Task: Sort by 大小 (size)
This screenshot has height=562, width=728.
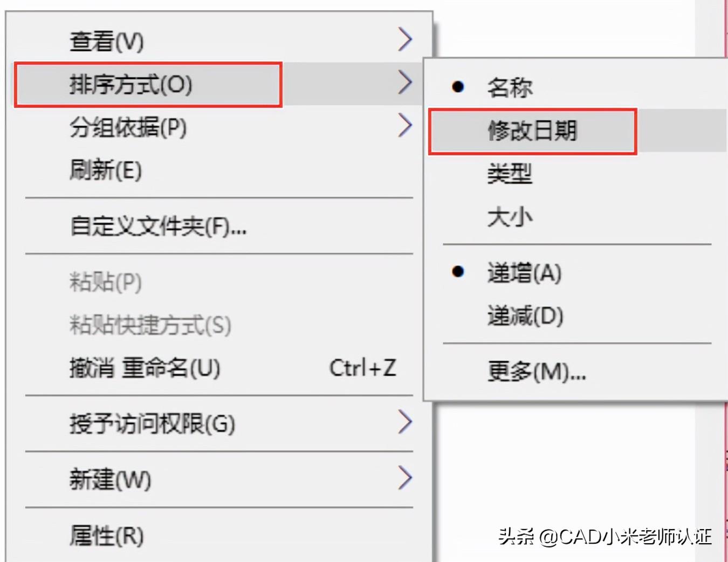Action: point(510,217)
